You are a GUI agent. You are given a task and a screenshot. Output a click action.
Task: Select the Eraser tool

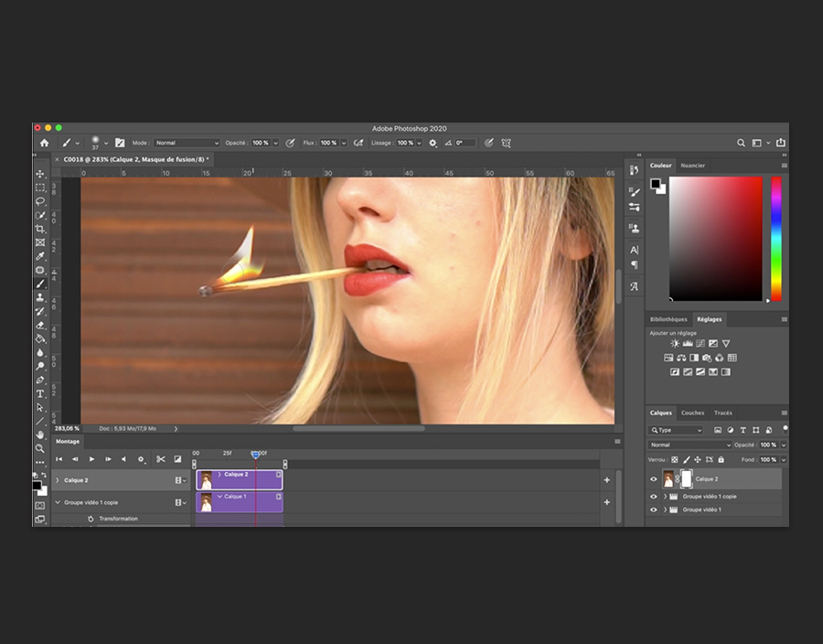click(x=40, y=325)
